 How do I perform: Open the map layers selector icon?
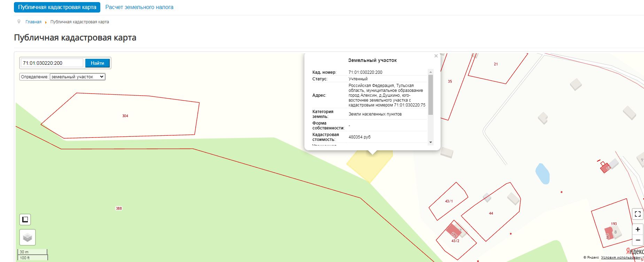[x=28, y=238]
